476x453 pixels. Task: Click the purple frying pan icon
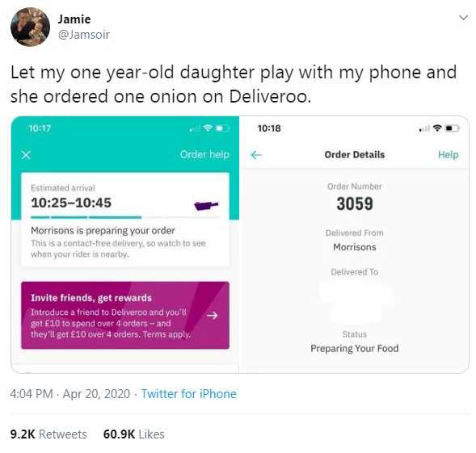click(x=206, y=206)
